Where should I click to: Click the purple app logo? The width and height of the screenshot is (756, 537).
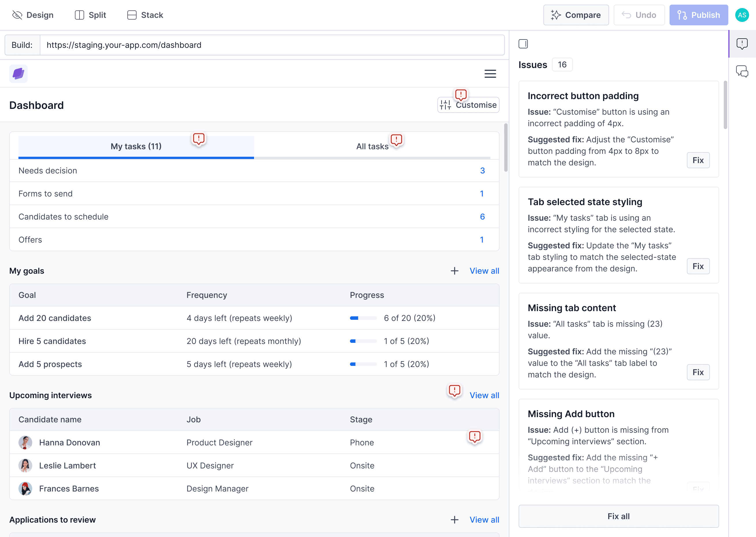pyautogui.click(x=18, y=73)
